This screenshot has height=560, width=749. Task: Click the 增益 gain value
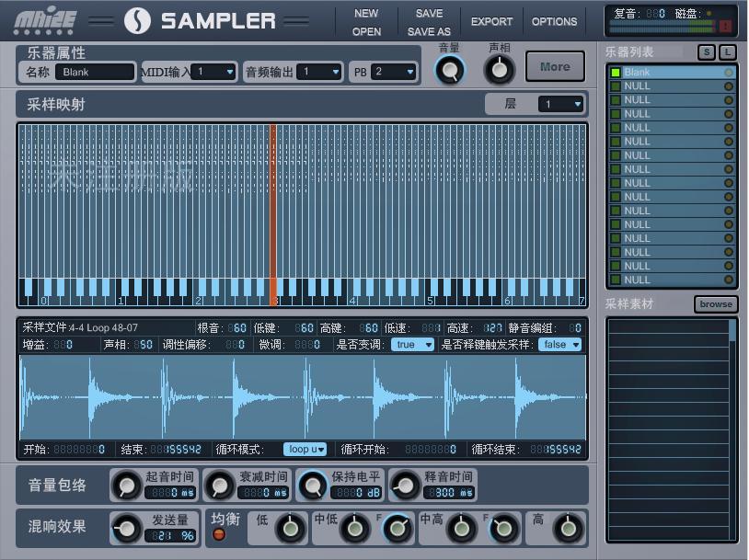point(63,345)
